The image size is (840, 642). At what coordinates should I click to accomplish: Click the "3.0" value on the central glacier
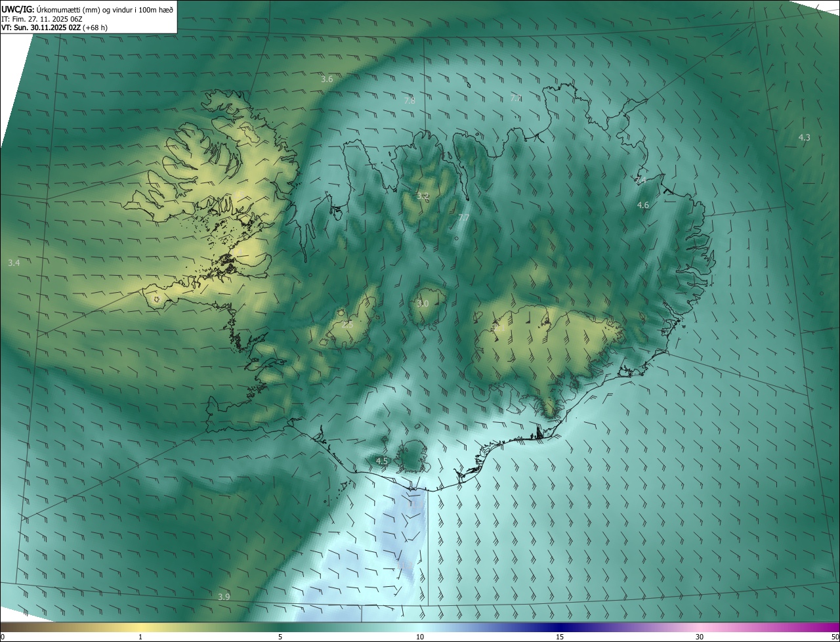click(423, 303)
